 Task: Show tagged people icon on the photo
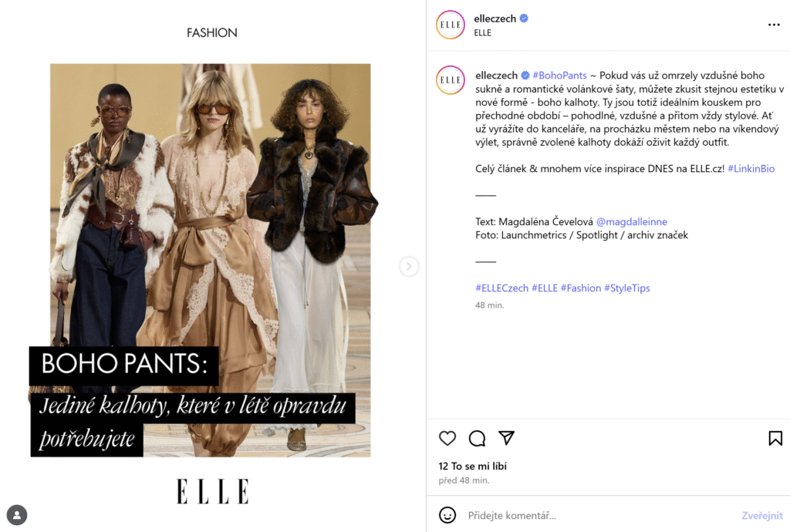(17, 515)
